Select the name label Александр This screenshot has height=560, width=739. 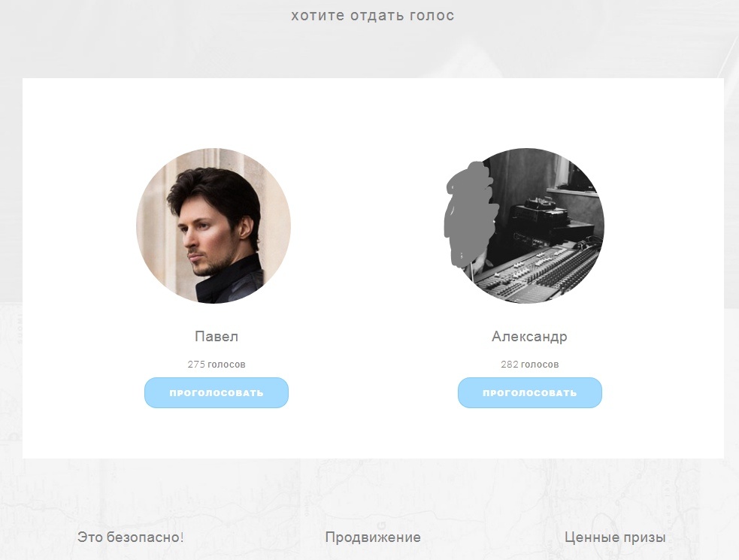tap(530, 337)
